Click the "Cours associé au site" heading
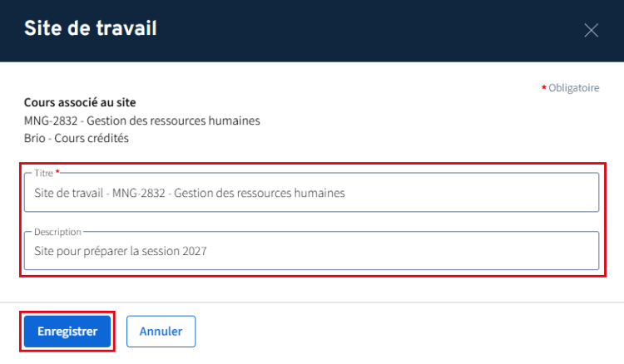624x364 pixels. pyautogui.click(x=80, y=103)
